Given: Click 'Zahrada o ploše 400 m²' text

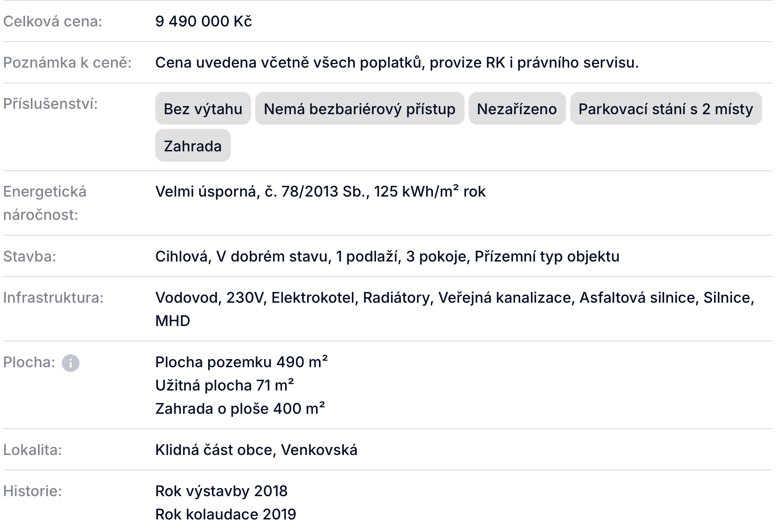Looking at the screenshot, I should 240,408.
